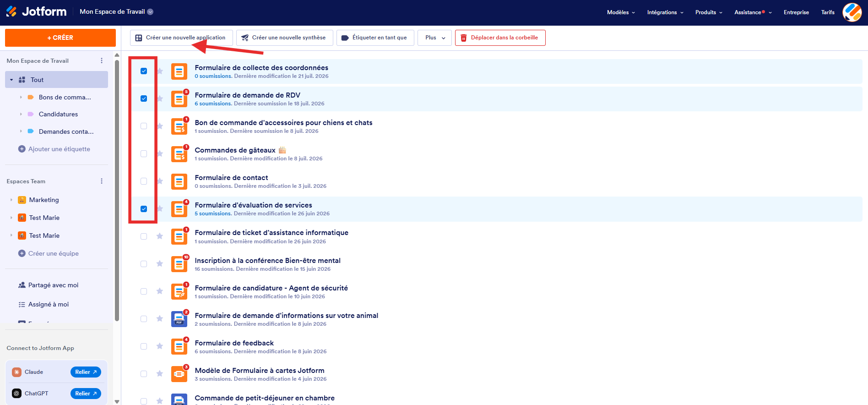
Task: Star the Inscription à la conférence Bien-être mental form
Action: tap(160, 264)
